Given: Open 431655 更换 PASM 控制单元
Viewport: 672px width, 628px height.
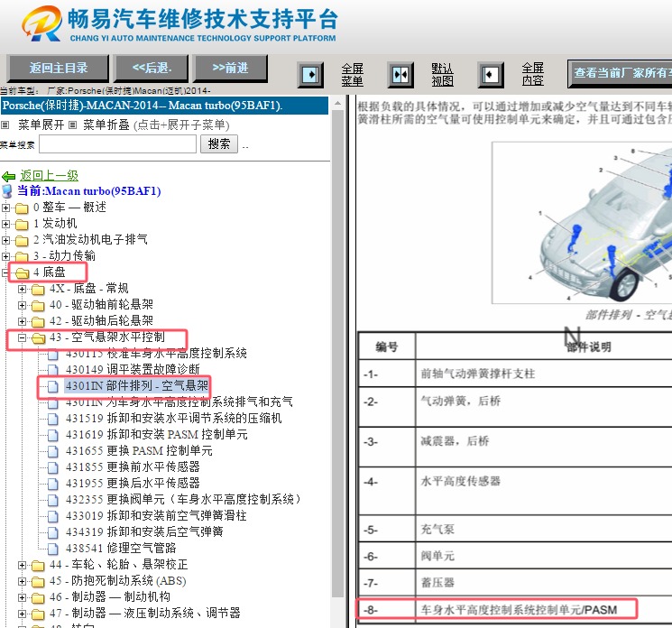Looking at the screenshot, I should [138, 451].
